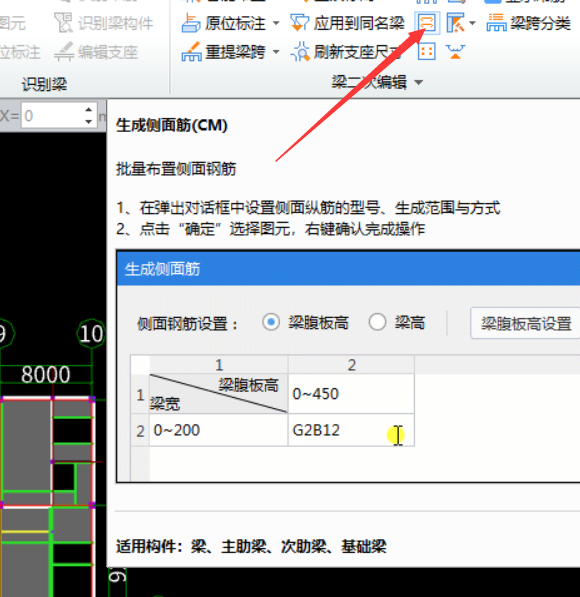The height and width of the screenshot is (597, 580).
Task: Click 应用到同名梁 tool
Action: pos(347,24)
